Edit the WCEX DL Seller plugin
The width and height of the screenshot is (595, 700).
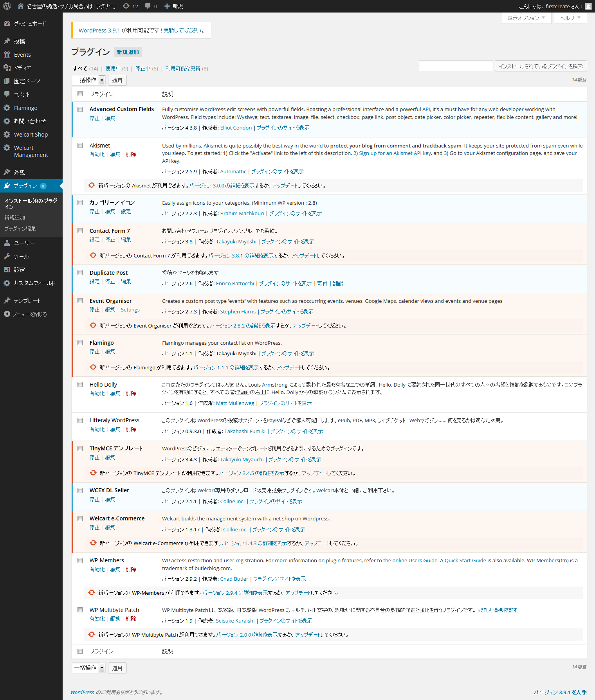point(110,499)
